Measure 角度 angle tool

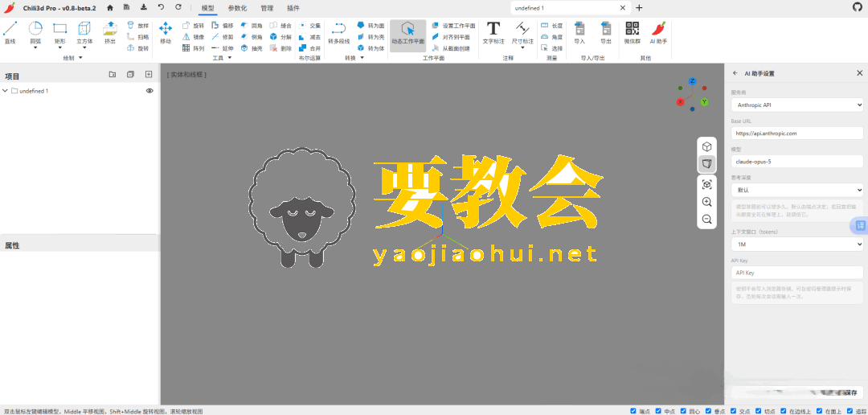point(551,37)
